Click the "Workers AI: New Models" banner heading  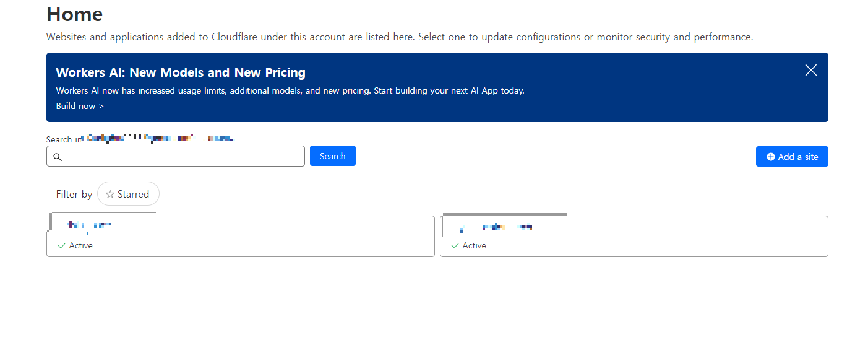(x=181, y=72)
